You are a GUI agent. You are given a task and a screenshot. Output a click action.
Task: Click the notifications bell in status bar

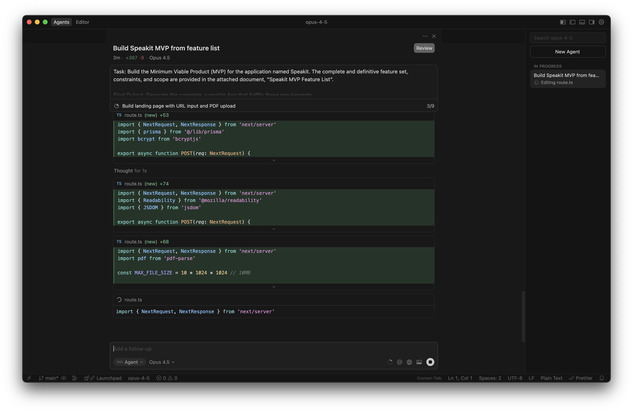602,378
